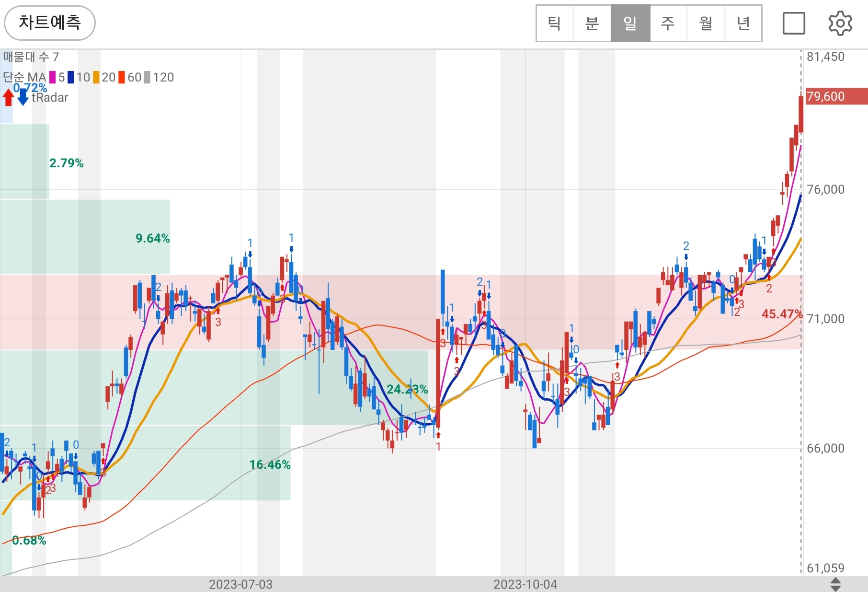Click the 0.72% volume profile label
The height and width of the screenshot is (592, 868).
[x=30, y=88]
